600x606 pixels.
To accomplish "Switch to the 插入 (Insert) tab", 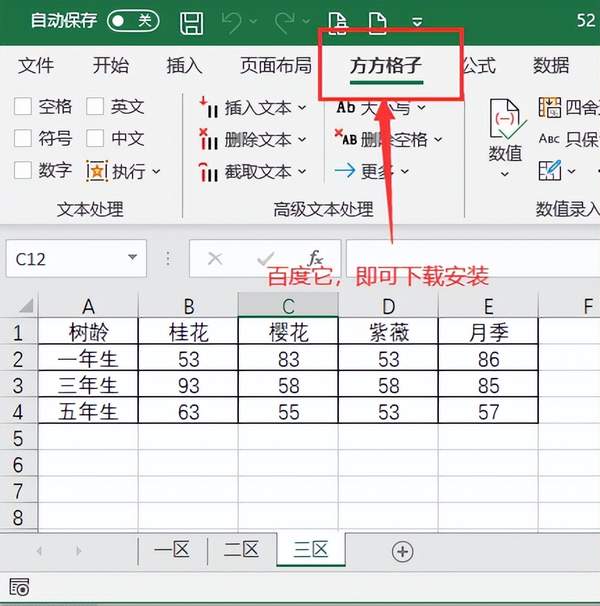I will 184,65.
